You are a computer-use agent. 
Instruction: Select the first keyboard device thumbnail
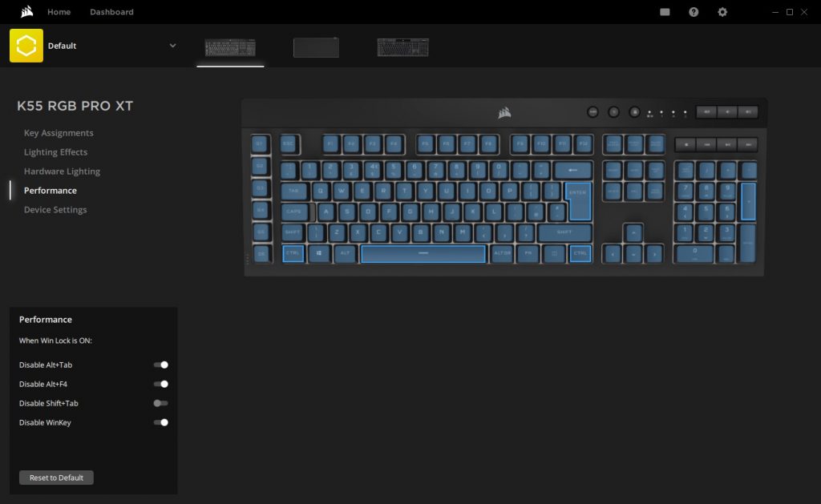click(x=230, y=47)
